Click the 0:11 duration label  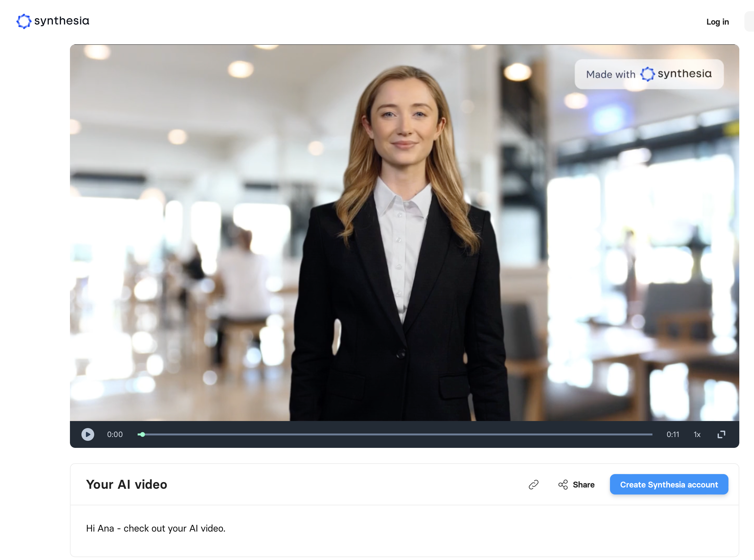click(672, 434)
